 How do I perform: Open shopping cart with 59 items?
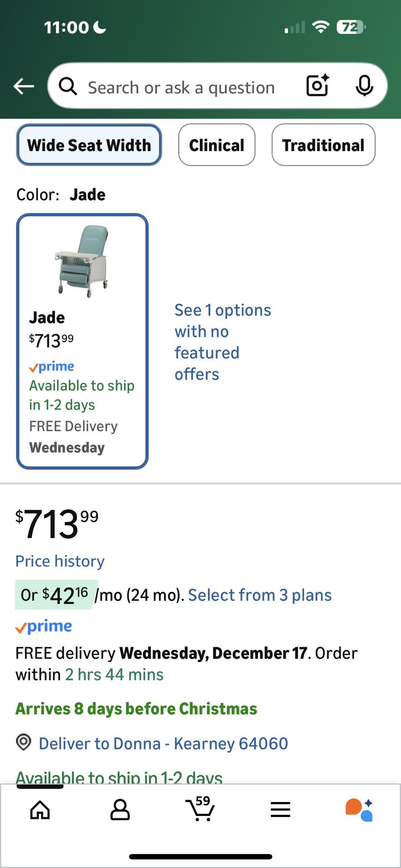(200, 809)
